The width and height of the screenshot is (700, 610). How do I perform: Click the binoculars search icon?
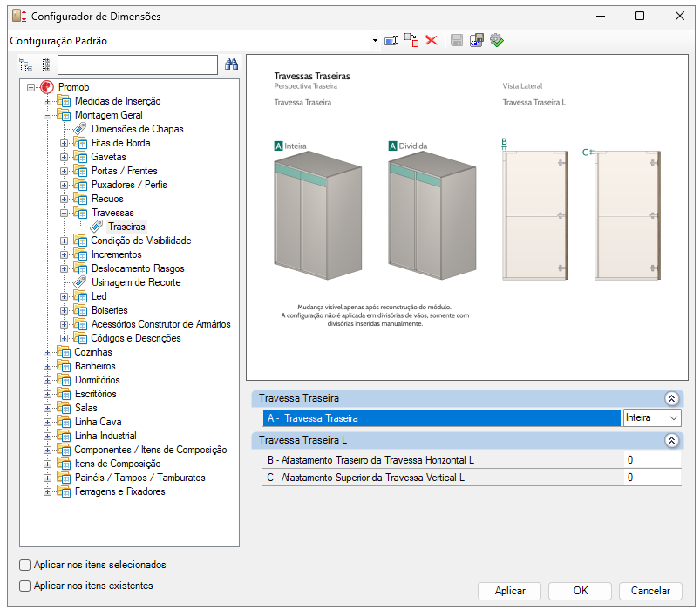coord(231,64)
